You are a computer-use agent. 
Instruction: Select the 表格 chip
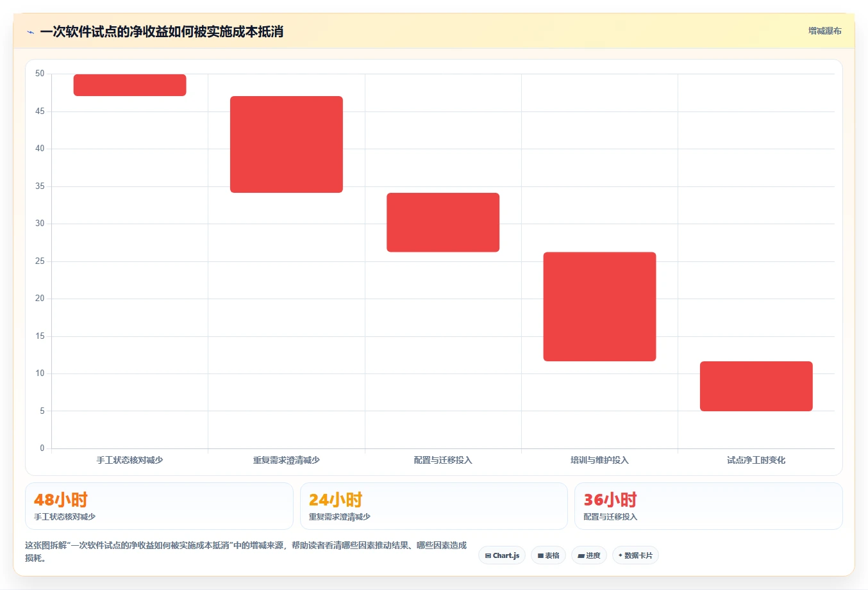pos(548,555)
